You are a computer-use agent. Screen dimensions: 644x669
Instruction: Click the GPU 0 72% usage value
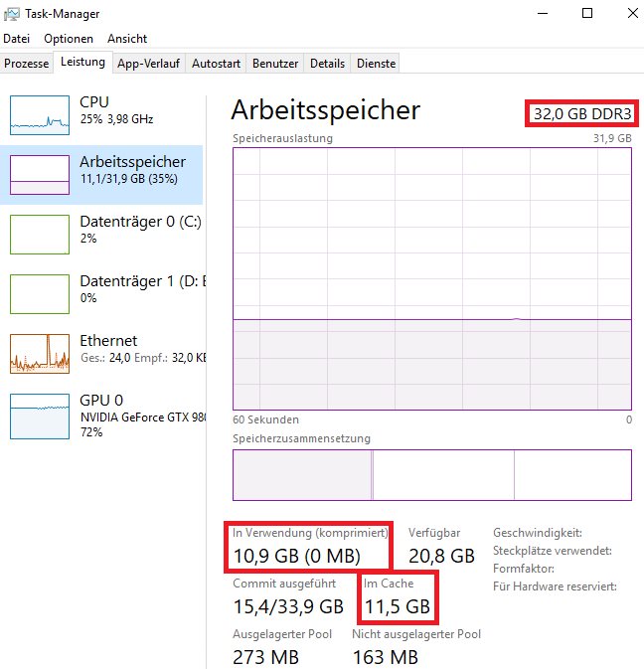click(91, 432)
